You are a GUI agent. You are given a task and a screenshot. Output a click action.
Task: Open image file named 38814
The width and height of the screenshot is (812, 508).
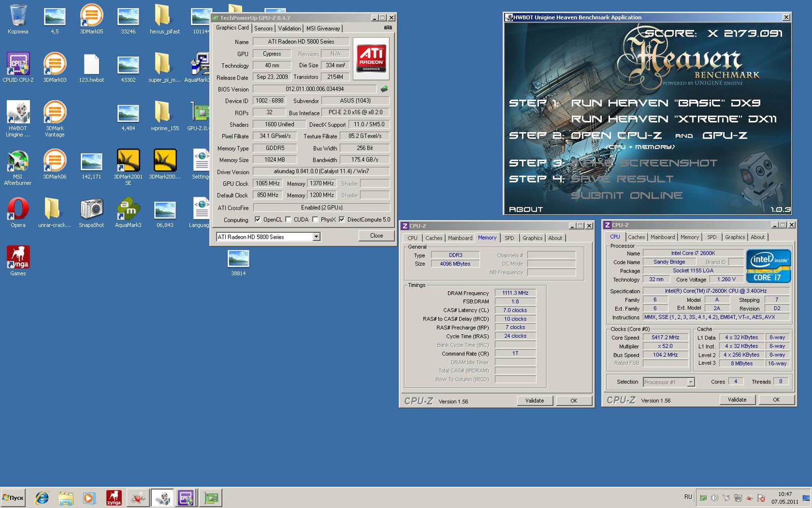pyautogui.click(x=239, y=263)
